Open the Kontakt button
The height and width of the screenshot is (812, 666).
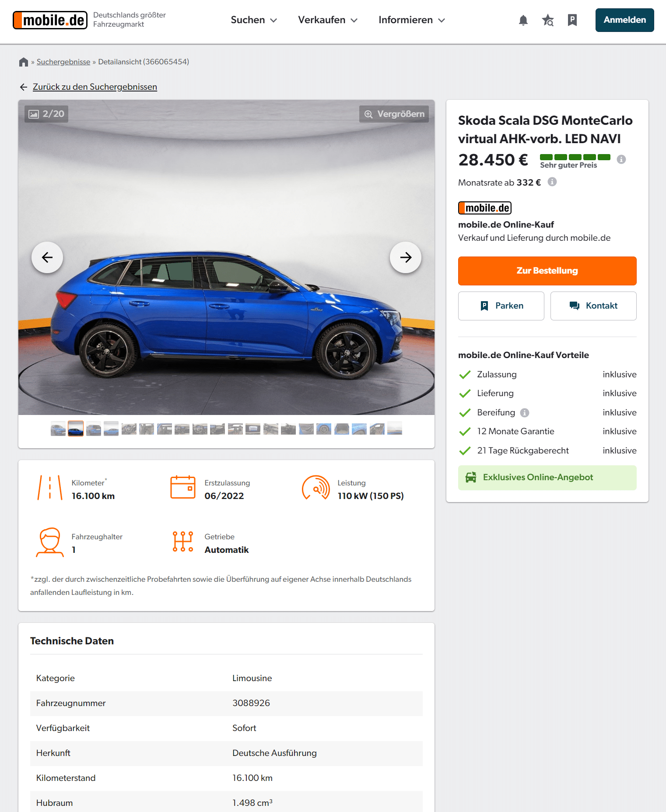tap(593, 306)
